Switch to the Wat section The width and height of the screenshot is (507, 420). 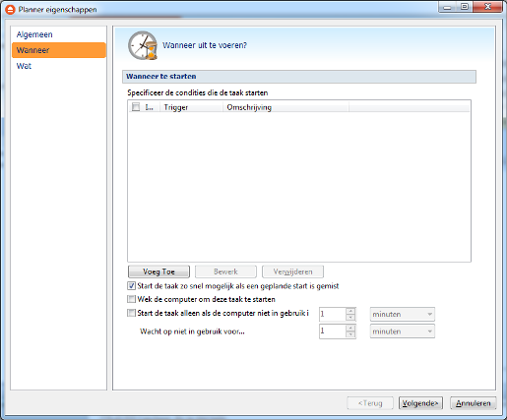click(24, 66)
